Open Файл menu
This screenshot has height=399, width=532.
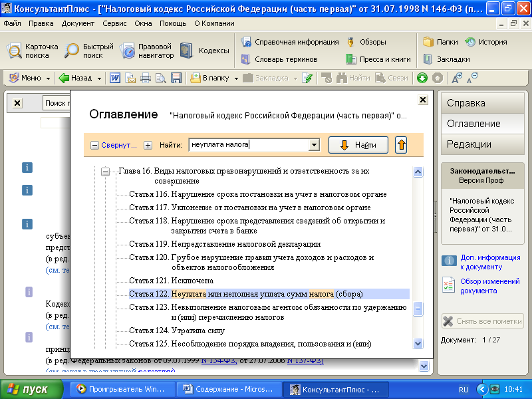click(x=12, y=23)
